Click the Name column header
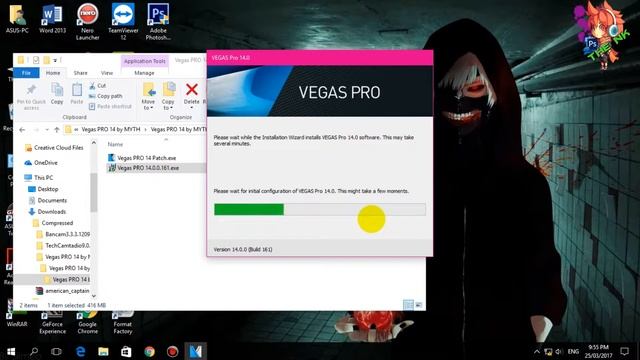 [115, 144]
